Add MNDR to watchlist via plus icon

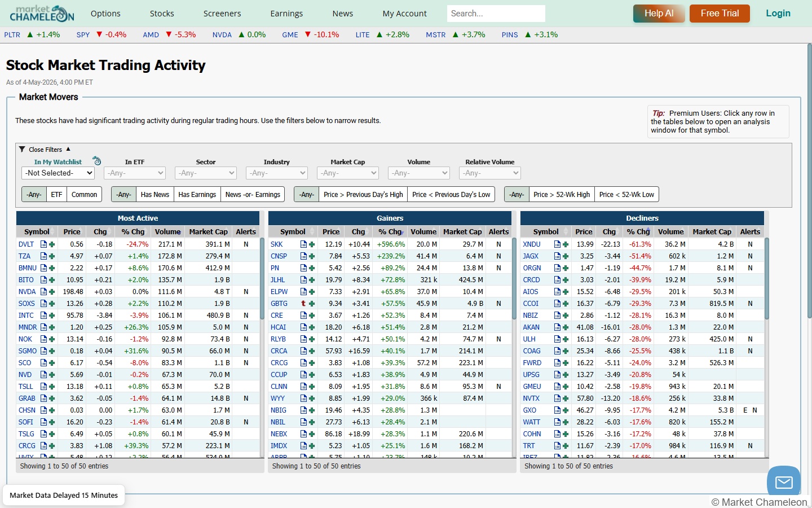click(52, 327)
